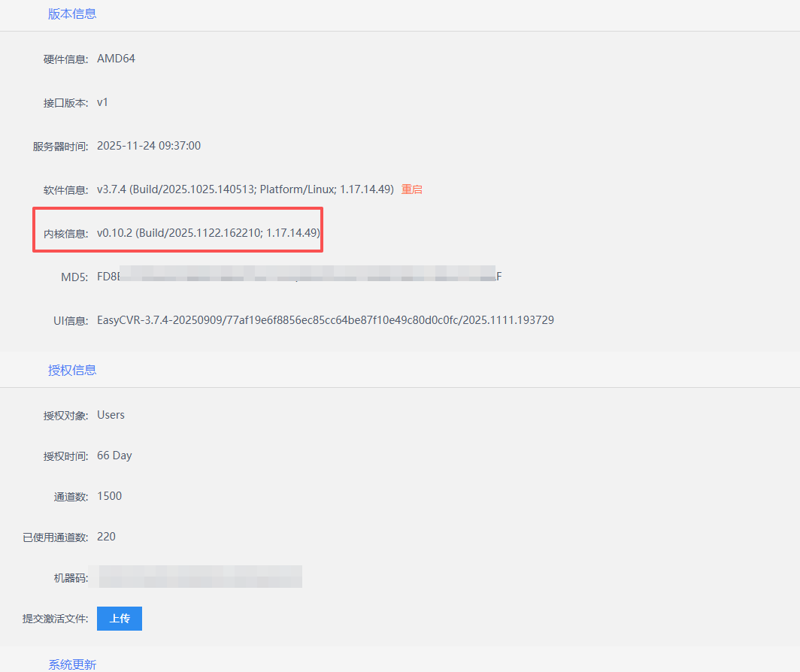
Task: Click the v3.7.4 software info text
Action: click(245, 189)
